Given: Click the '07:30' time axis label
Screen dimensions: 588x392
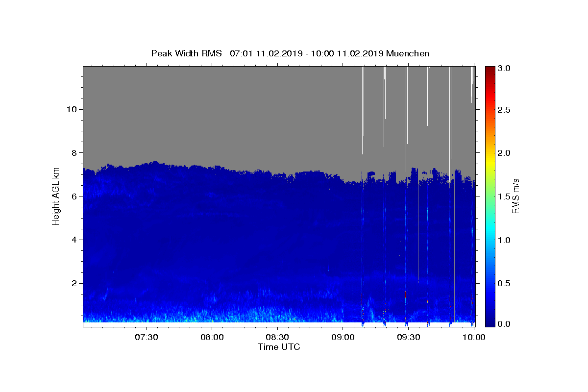Looking at the screenshot, I should click(x=146, y=338).
